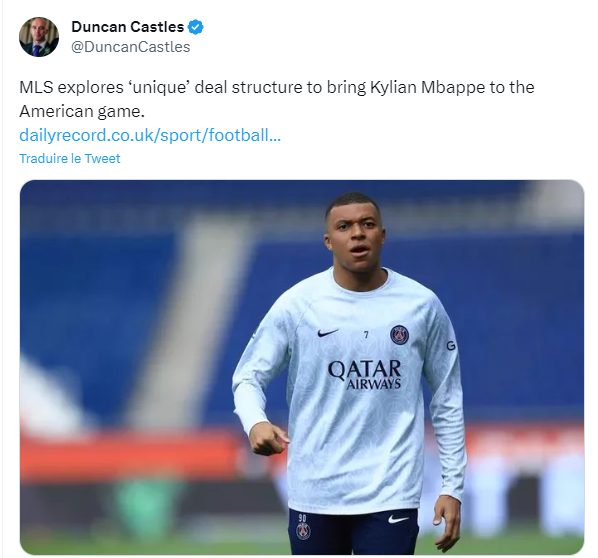The image size is (598, 558).
Task: Click the tweet text starting 'MLS explores'
Action: pyautogui.click(x=276, y=99)
